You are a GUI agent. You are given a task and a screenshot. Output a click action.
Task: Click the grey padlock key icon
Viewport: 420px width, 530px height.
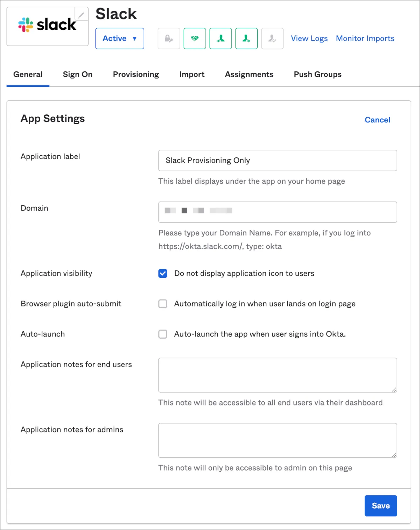[x=169, y=38]
